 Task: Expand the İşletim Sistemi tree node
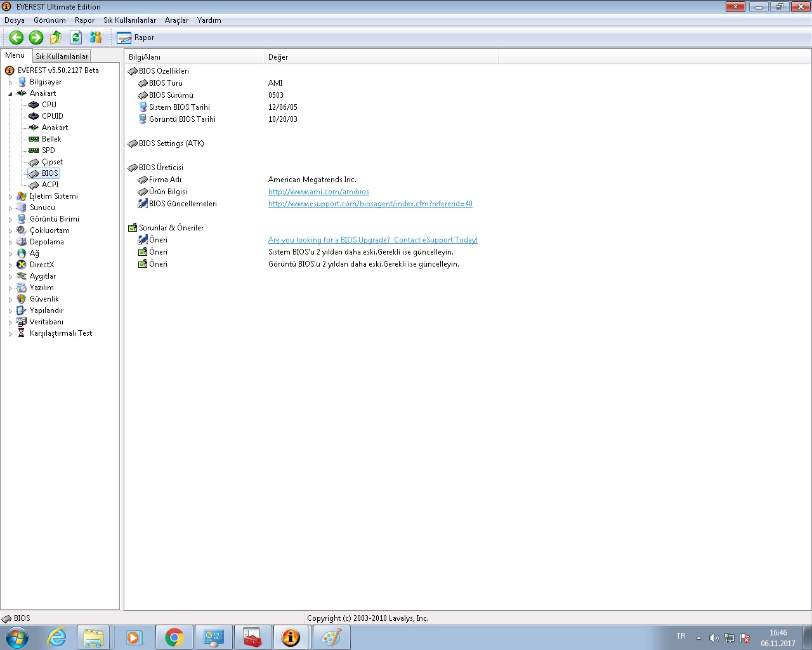(10, 197)
